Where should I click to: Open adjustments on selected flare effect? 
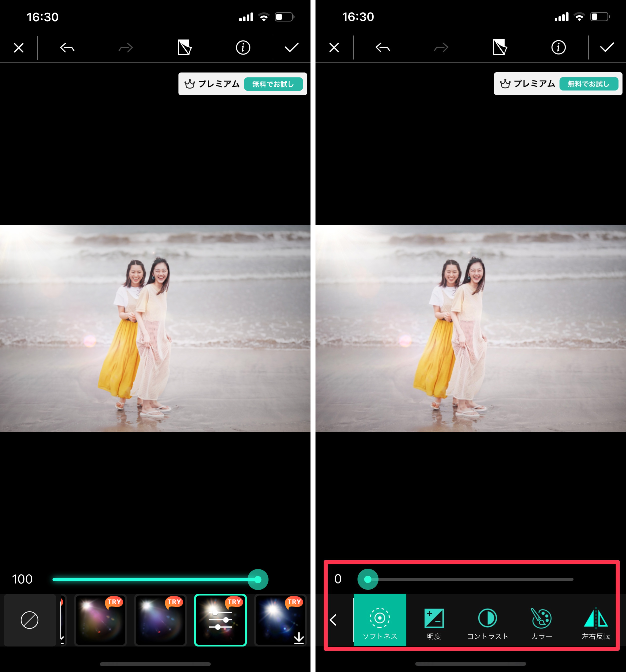(x=220, y=620)
